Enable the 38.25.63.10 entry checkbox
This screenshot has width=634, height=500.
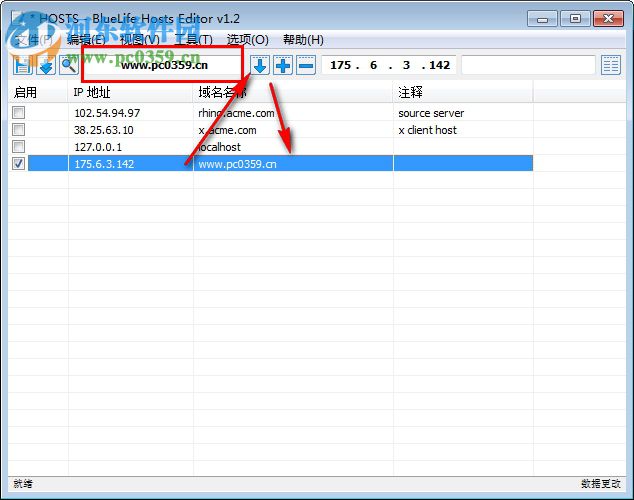click(19, 130)
